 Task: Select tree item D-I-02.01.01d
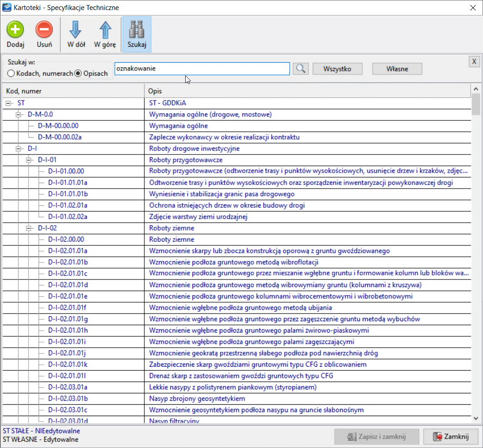pyautogui.click(x=68, y=285)
